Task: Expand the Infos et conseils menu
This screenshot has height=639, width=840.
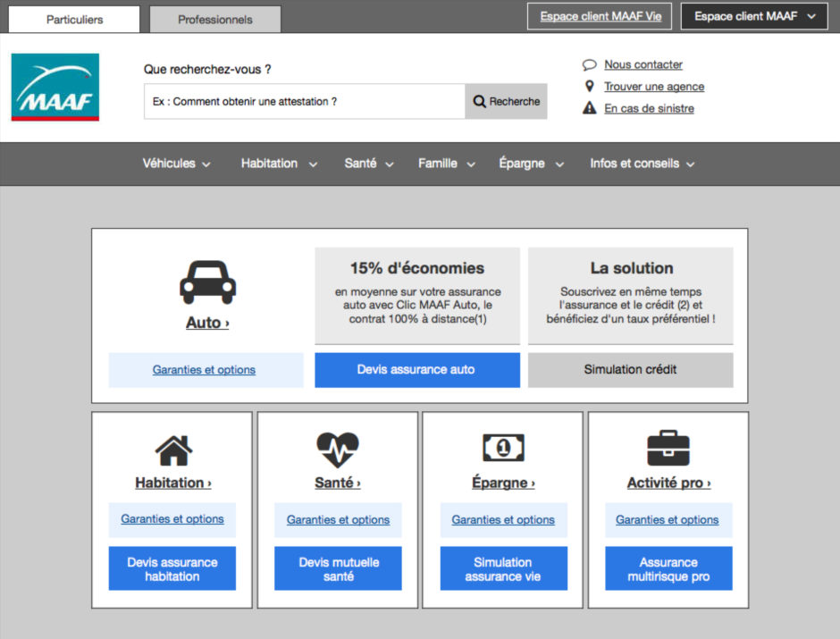Action: [x=643, y=164]
